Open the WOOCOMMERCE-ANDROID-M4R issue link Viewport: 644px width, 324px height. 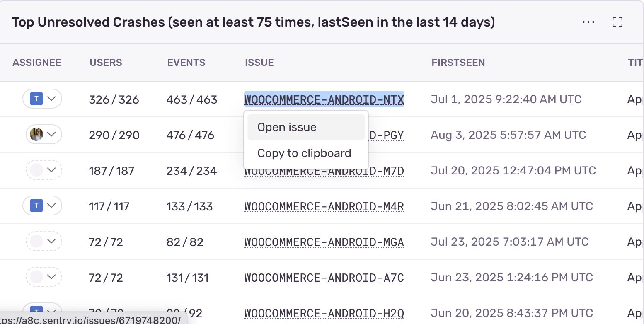tap(324, 206)
